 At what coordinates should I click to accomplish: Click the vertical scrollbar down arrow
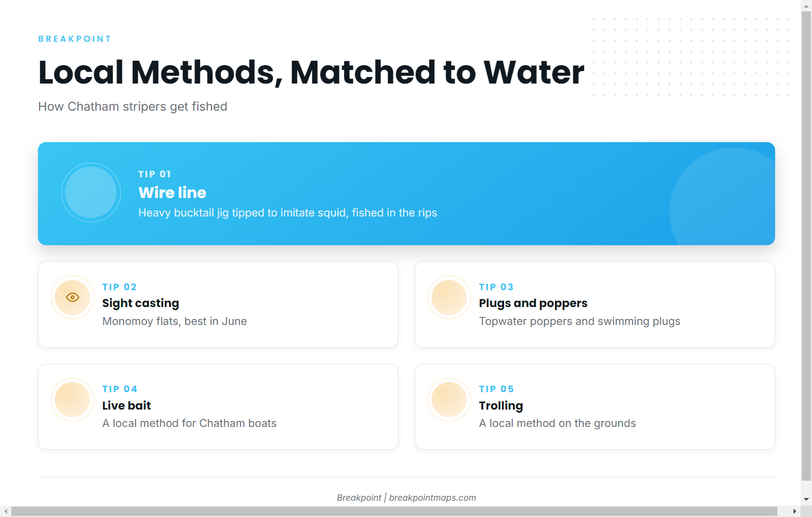coord(807,499)
